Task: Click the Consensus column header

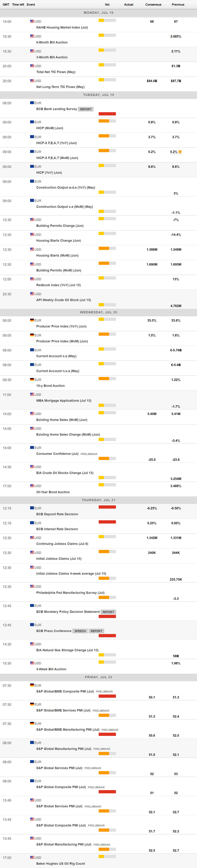Action: coord(153,5)
